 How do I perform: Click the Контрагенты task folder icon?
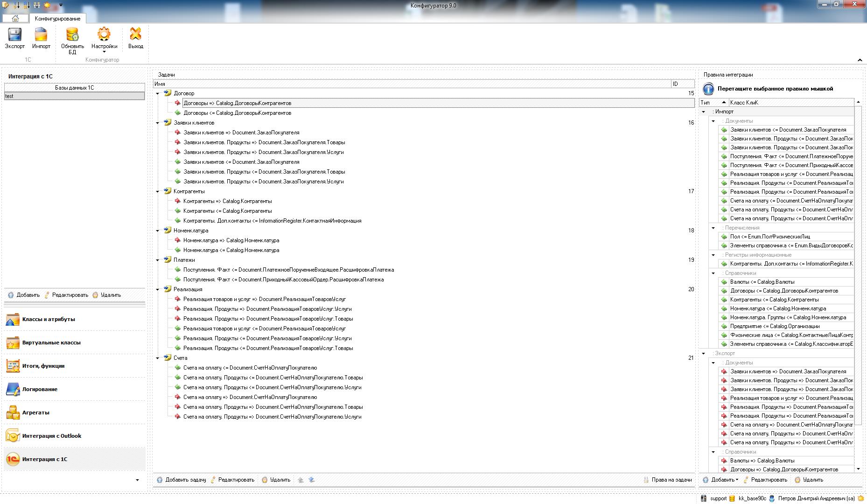pos(168,191)
